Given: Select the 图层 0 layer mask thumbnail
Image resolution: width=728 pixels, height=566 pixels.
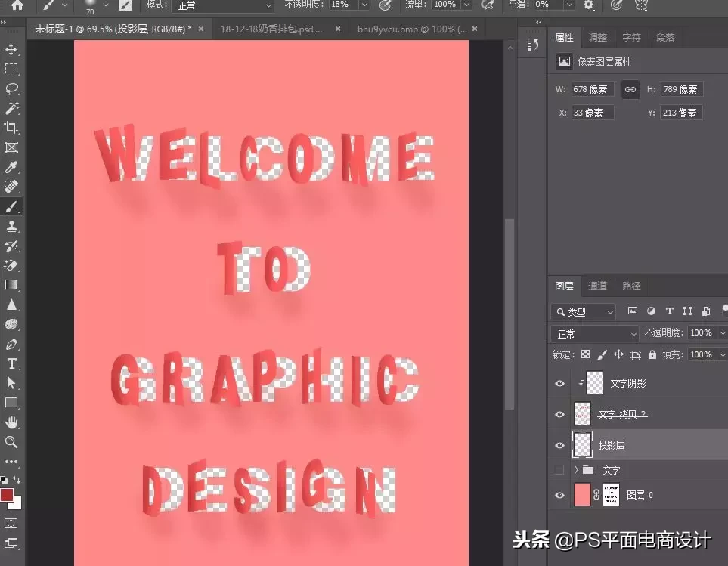Looking at the screenshot, I should coord(611,494).
